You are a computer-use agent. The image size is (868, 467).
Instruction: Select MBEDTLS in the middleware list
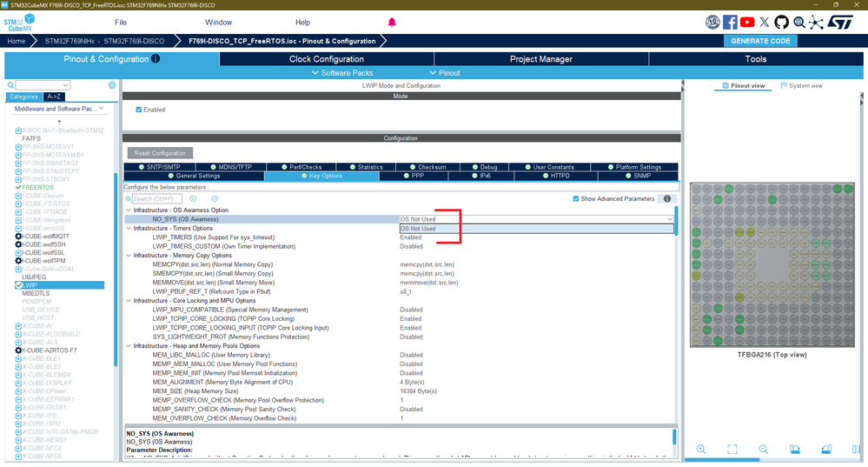click(x=36, y=294)
